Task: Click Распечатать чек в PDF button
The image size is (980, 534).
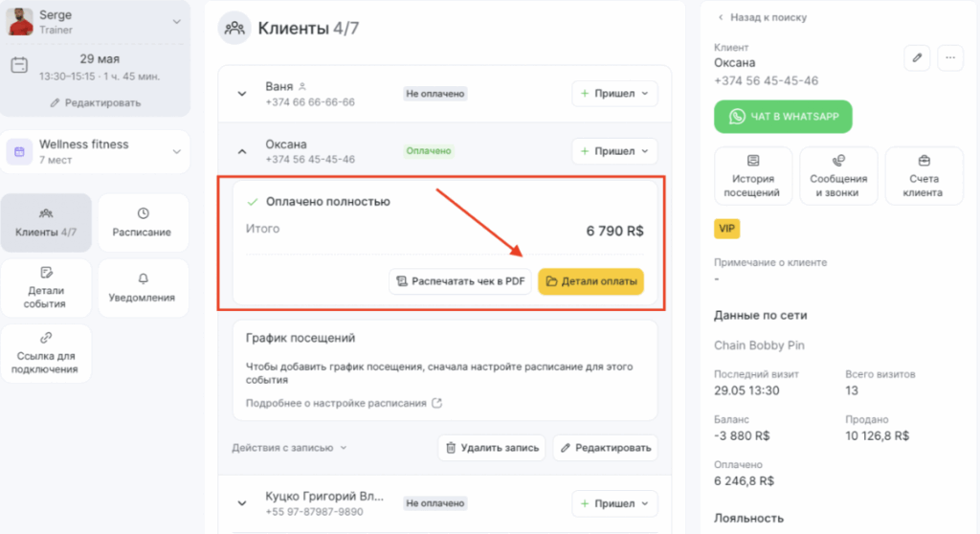Action: pos(460,281)
